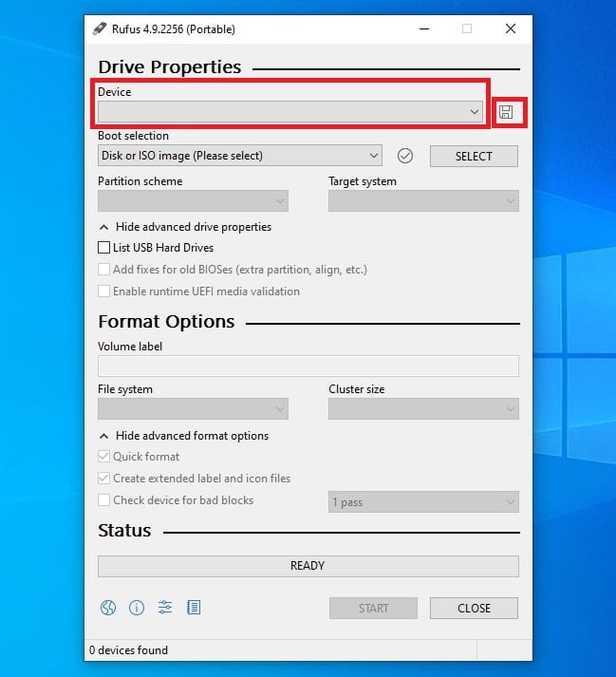Click the 'Target system' label
The image size is (616, 677).
pyautogui.click(x=363, y=181)
